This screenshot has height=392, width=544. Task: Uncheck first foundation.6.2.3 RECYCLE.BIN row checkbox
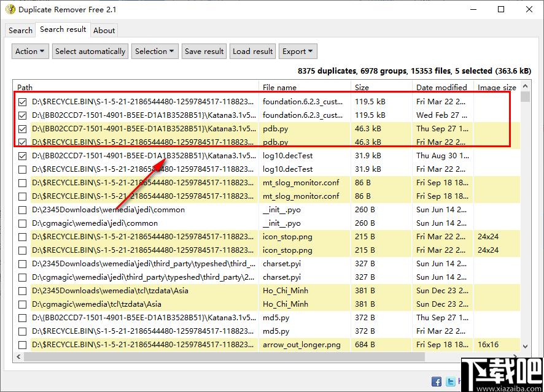[23, 102]
